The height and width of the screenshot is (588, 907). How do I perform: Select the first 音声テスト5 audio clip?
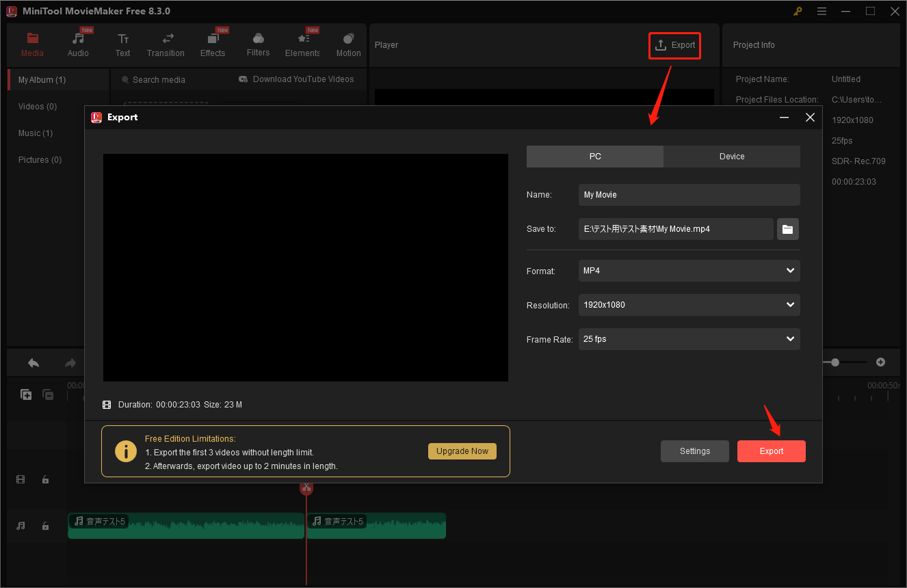coord(186,526)
